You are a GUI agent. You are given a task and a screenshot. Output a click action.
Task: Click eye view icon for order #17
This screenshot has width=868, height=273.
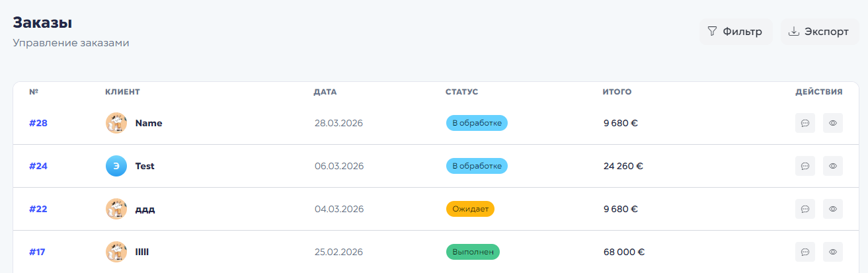832,252
